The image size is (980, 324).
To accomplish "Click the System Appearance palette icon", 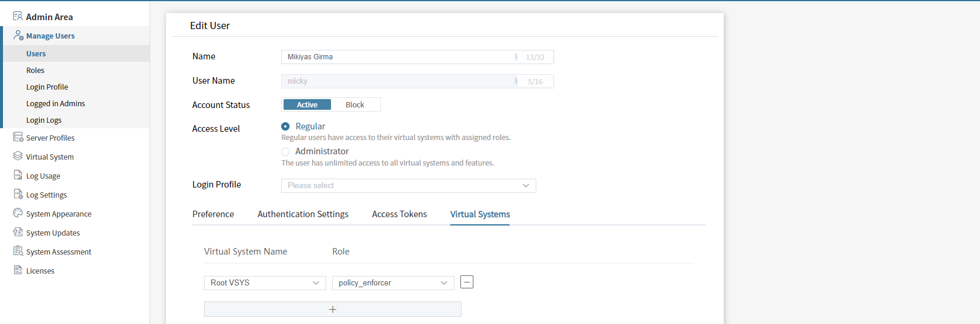I will coord(18,213).
